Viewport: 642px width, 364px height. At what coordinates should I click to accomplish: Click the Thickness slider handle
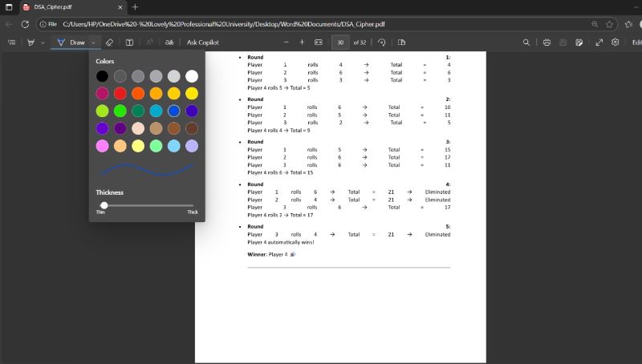[104, 205]
